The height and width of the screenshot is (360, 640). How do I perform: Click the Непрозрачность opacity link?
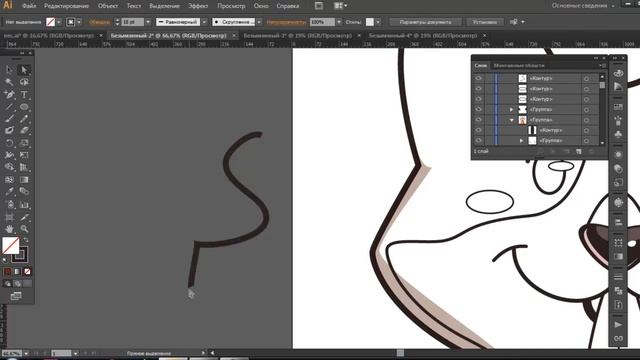coord(286,22)
